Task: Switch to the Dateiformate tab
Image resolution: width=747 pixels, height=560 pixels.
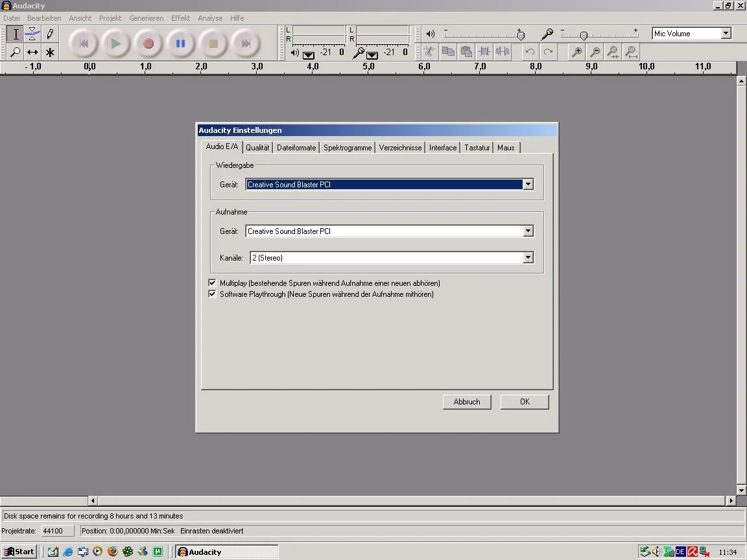Action: pyautogui.click(x=296, y=148)
